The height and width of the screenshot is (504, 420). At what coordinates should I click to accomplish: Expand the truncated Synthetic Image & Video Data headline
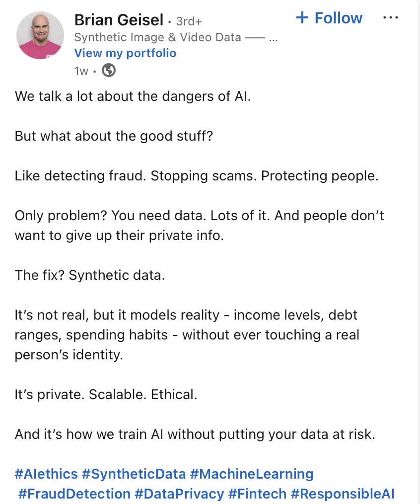point(273,38)
